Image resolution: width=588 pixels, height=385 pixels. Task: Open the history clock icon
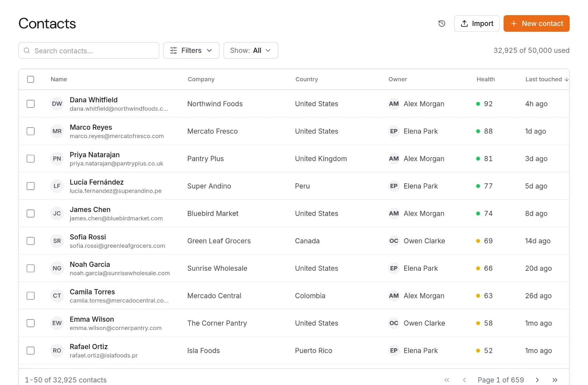point(442,24)
